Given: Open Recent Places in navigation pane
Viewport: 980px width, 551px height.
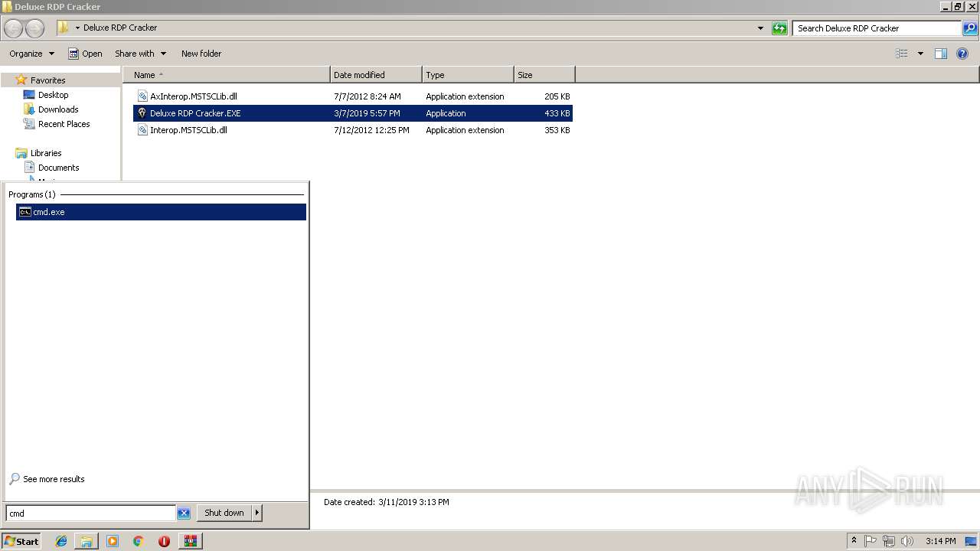Looking at the screenshot, I should coord(64,124).
